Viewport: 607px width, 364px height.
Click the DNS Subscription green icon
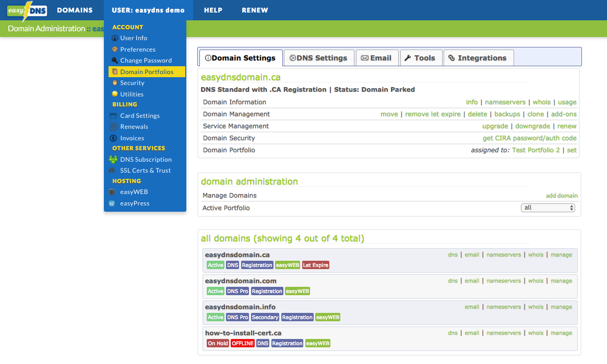[113, 160]
